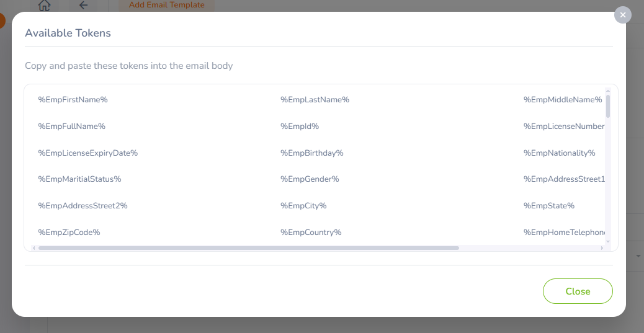Click the %EmpFirstName% token
Screen dimensions: 644x333
click(73, 100)
